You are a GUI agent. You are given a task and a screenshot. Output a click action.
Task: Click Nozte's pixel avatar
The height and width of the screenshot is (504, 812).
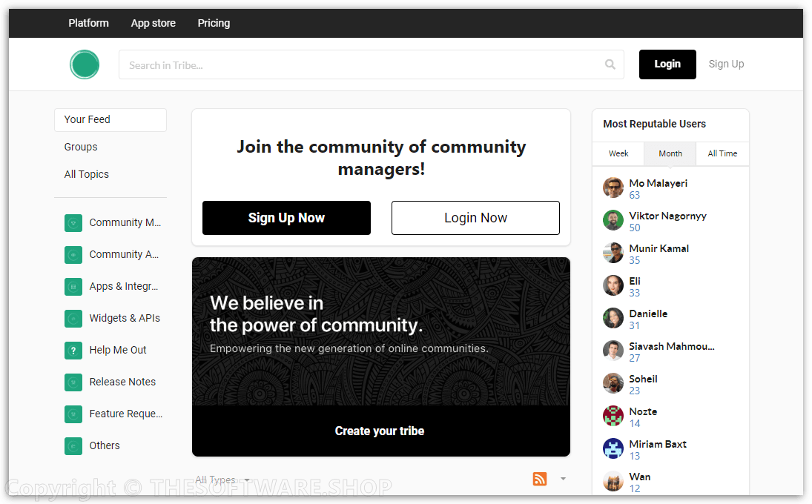coord(613,416)
